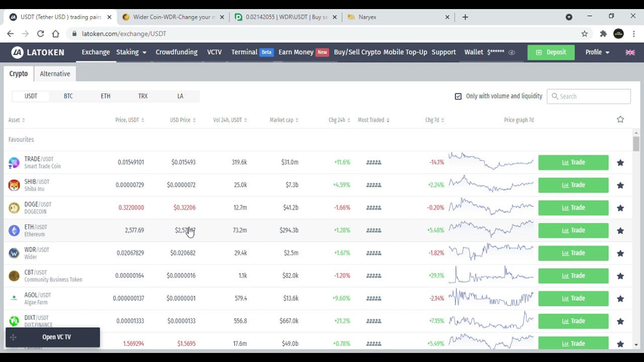Open the browser extensions puzzle icon

[x=603, y=34]
